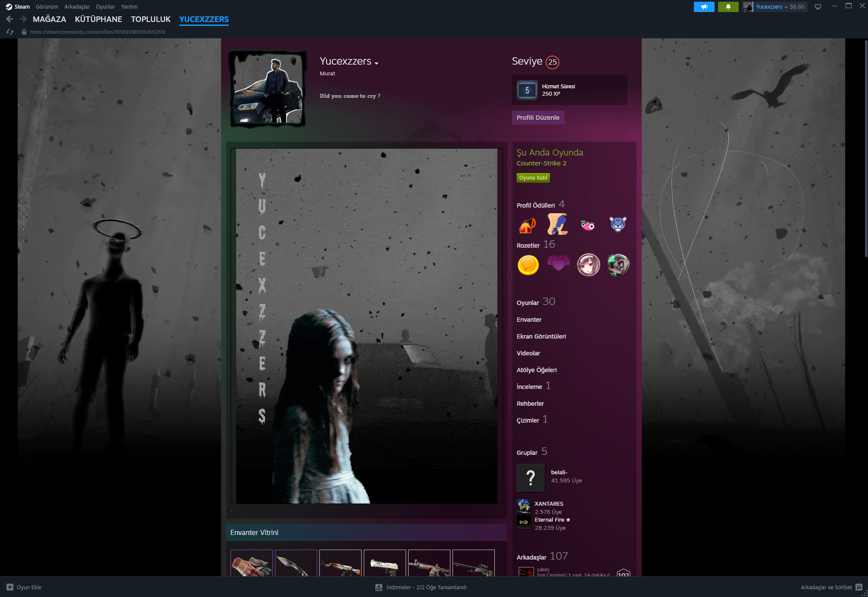Click the pink bird profile award icon

point(588,224)
